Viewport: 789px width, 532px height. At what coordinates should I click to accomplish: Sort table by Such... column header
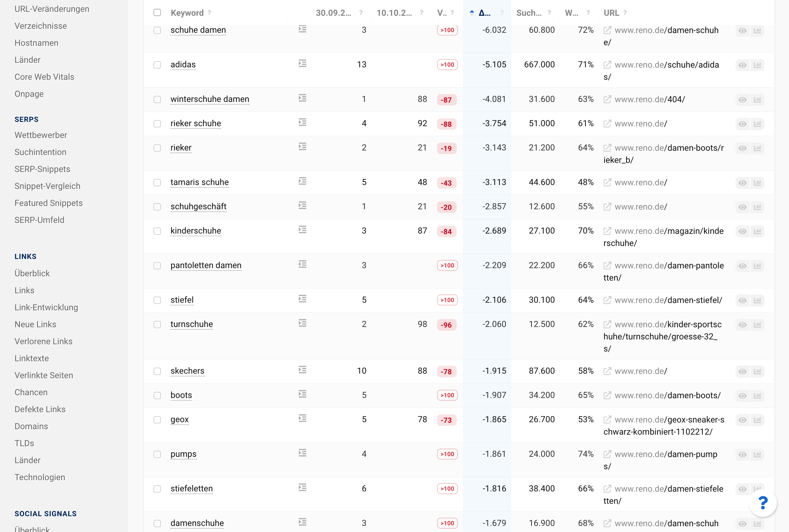(528, 13)
